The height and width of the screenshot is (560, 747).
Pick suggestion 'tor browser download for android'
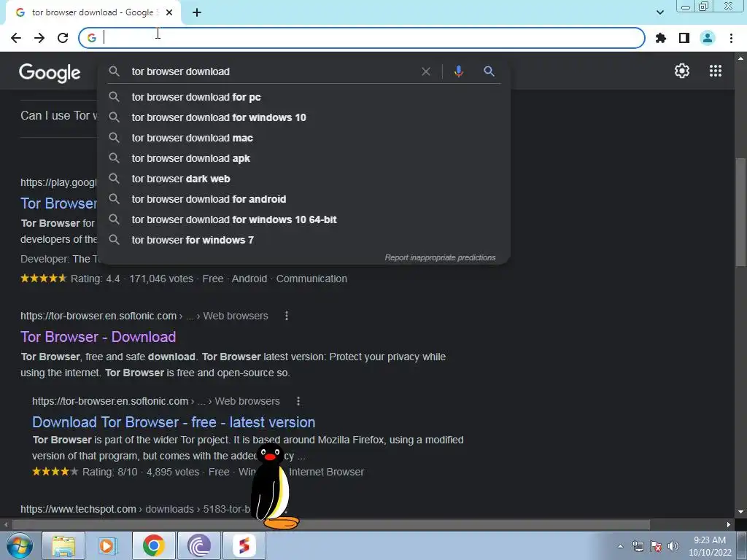tap(304, 200)
